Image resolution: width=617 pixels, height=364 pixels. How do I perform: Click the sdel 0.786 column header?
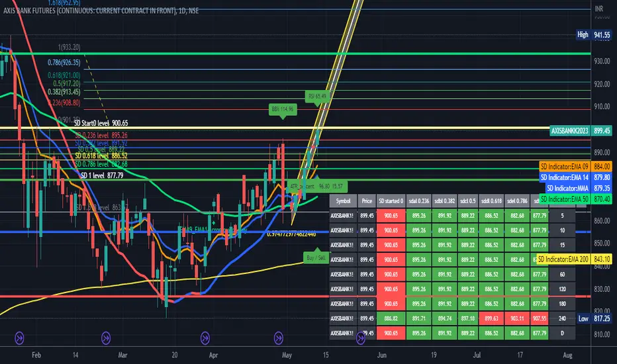coord(517,201)
